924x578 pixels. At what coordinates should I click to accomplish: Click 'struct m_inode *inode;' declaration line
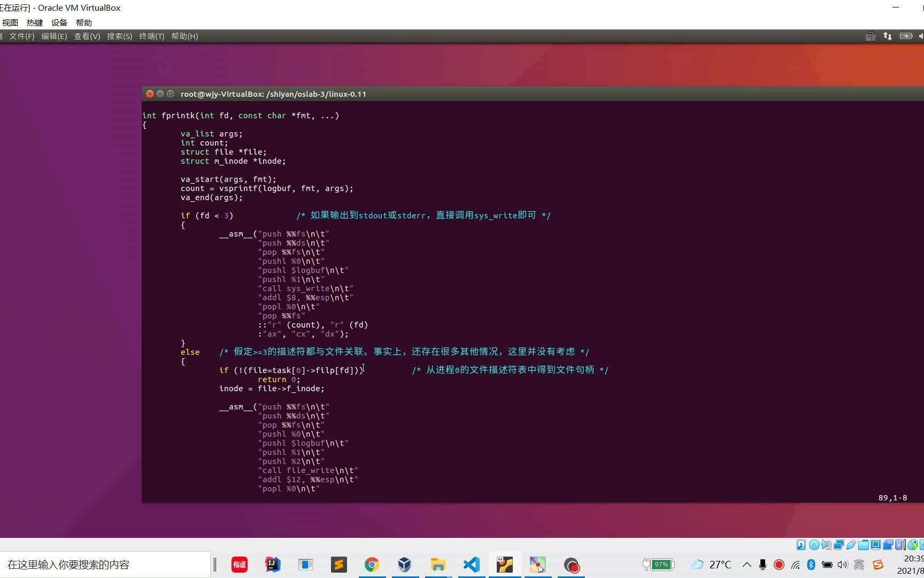coord(233,161)
